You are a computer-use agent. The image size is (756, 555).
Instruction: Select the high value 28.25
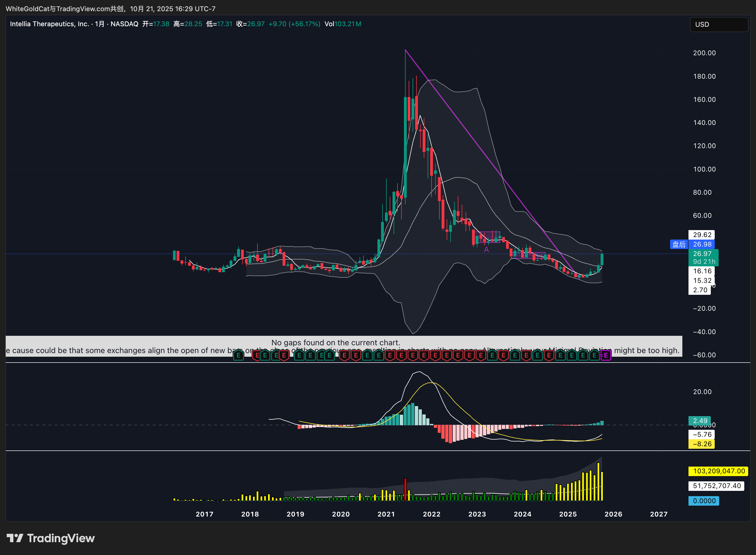pyautogui.click(x=193, y=24)
